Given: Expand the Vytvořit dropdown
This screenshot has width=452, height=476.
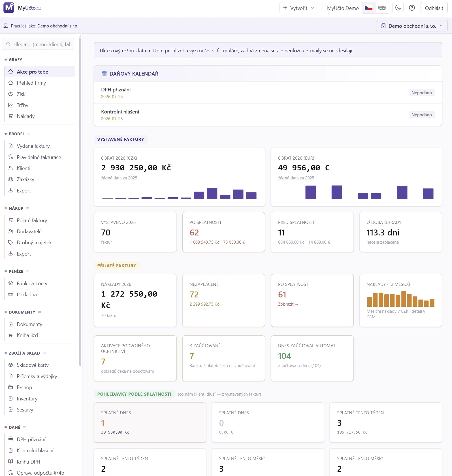Looking at the screenshot, I should click(x=299, y=8).
